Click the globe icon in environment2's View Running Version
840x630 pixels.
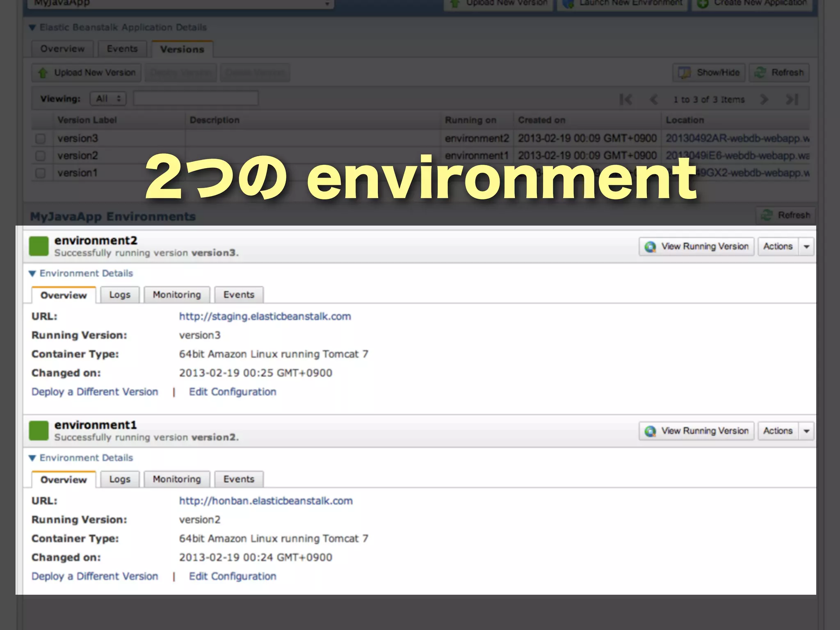coord(650,247)
